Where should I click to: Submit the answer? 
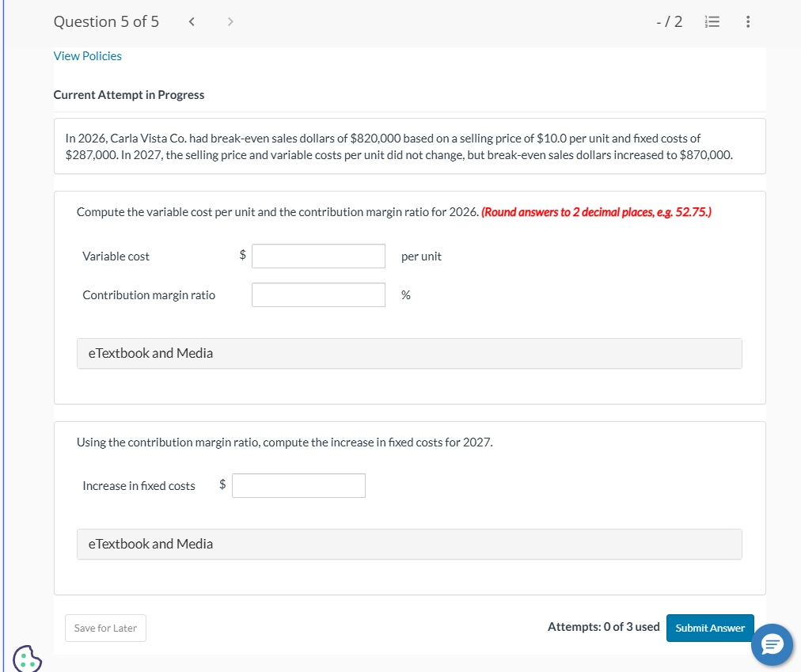tap(709, 628)
